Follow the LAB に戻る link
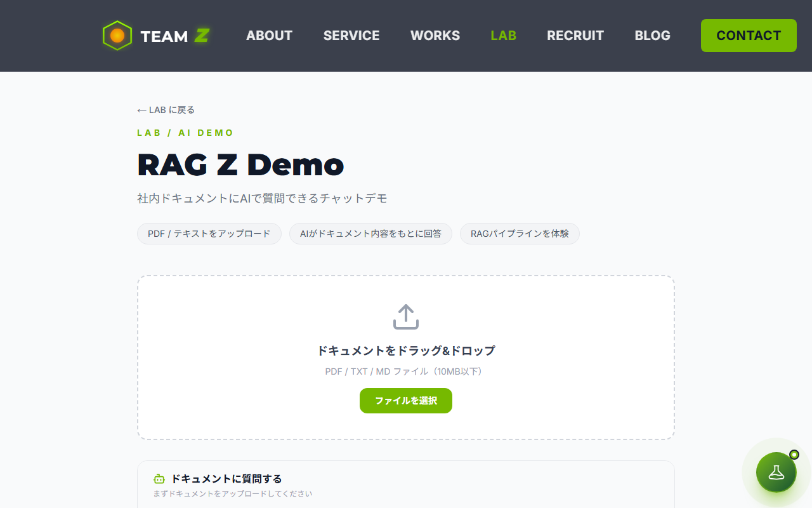 166,110
